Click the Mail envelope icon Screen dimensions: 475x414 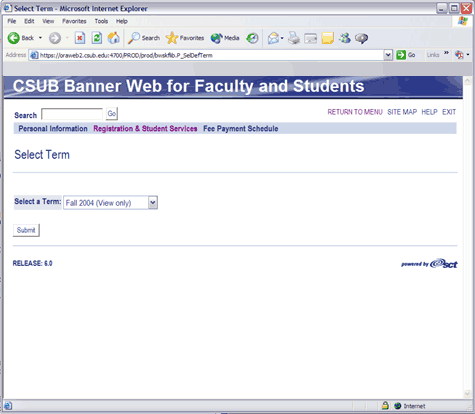[273, 38]
